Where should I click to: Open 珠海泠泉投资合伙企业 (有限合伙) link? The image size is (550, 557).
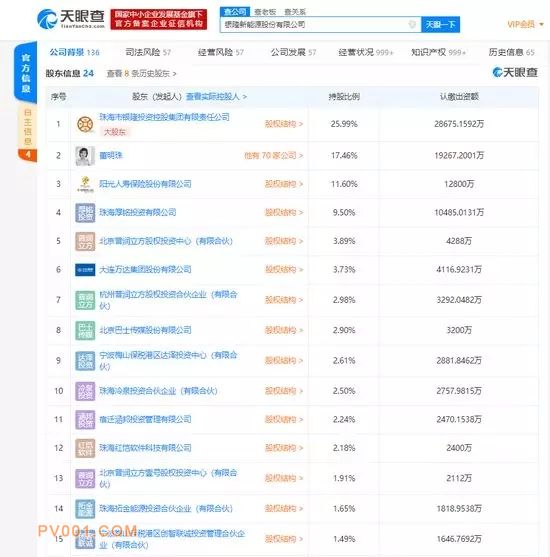point(158,391)
